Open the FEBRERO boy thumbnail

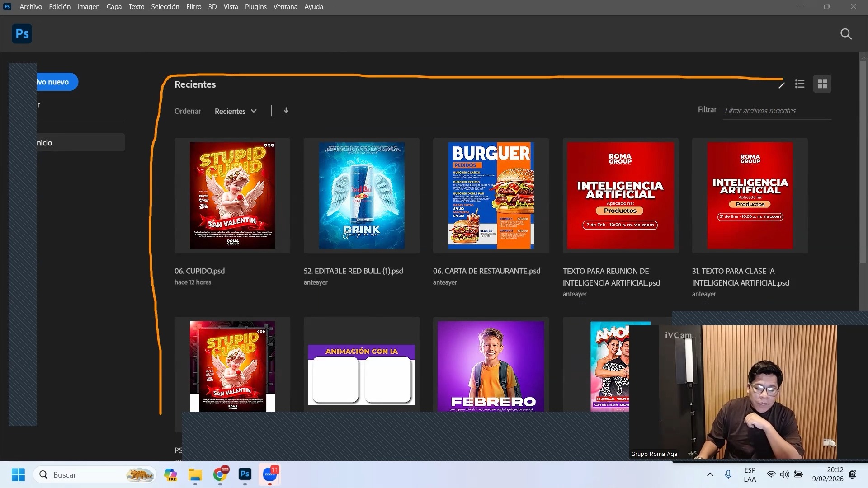click(x=491, y=366)
